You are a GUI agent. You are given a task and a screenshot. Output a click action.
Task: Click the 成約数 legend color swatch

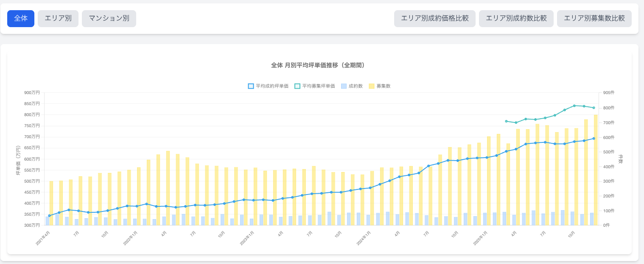pos(344,86)
